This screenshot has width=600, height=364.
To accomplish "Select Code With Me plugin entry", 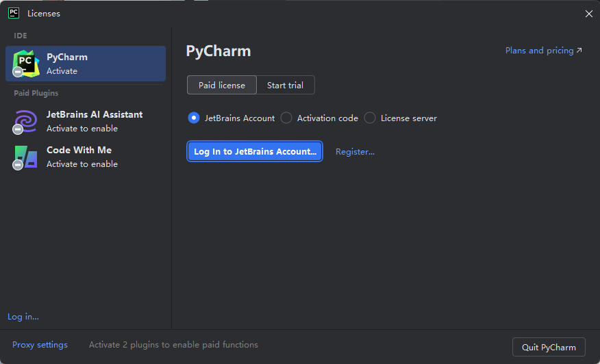I will tap(86, 157).
